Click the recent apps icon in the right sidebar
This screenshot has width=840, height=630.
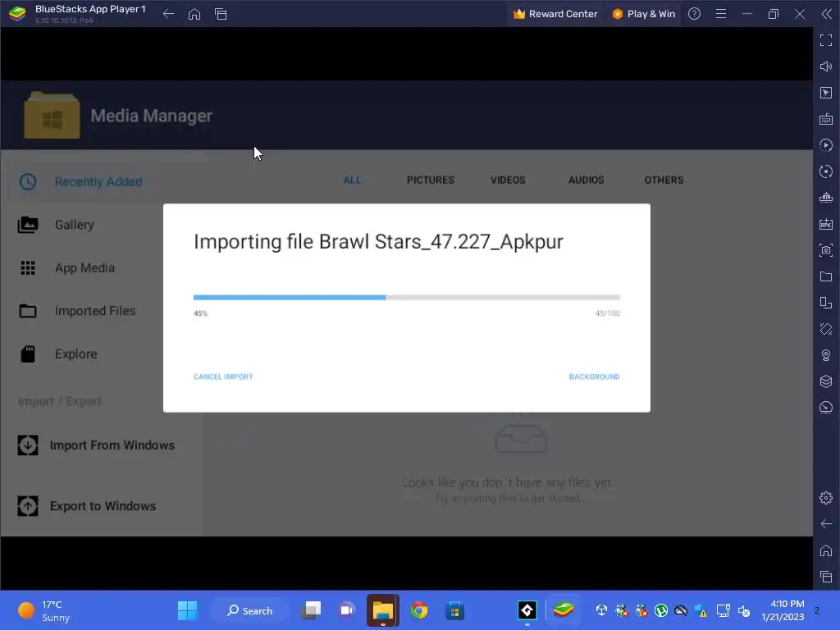(826, 577)
